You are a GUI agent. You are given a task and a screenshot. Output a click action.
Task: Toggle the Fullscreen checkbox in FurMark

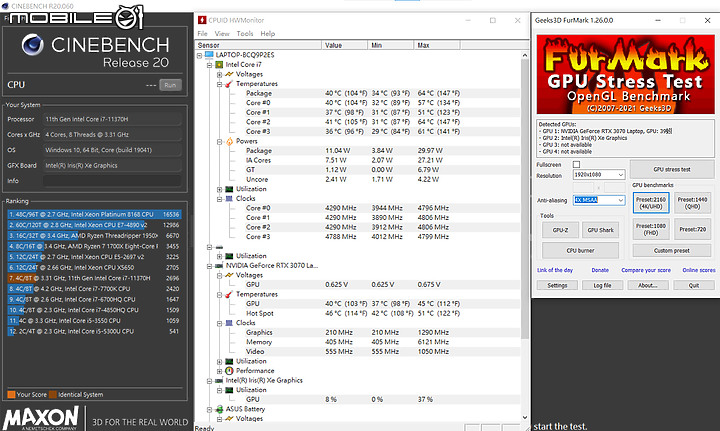tap(576, 164)
